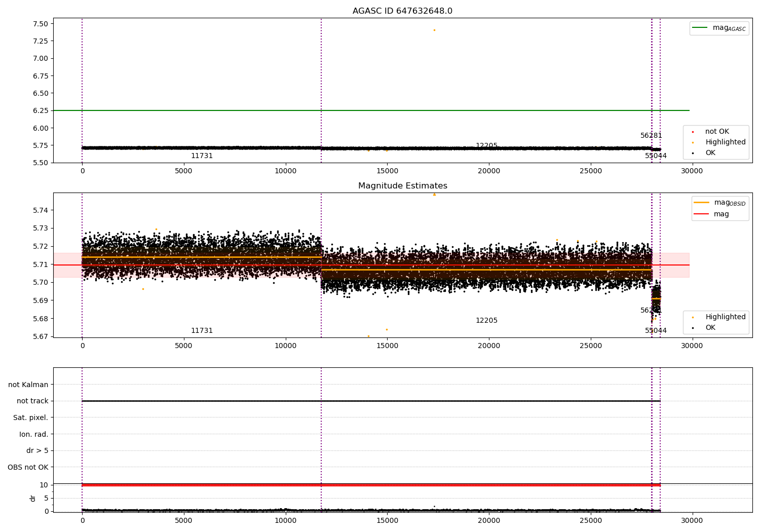
Task: Click the orange outlier near 5.67 at 14000
Action: tap(368, 336)
